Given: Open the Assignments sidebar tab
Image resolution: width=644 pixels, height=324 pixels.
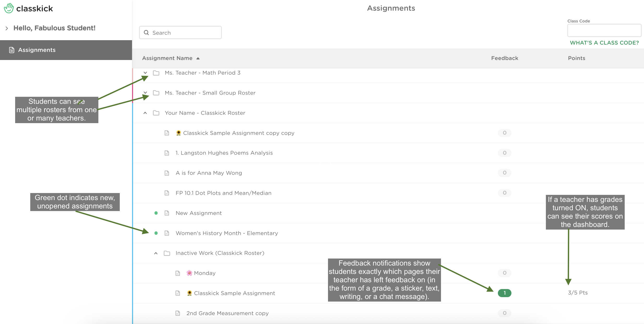Looking at the screenshot, I should (x=66, y=50).
